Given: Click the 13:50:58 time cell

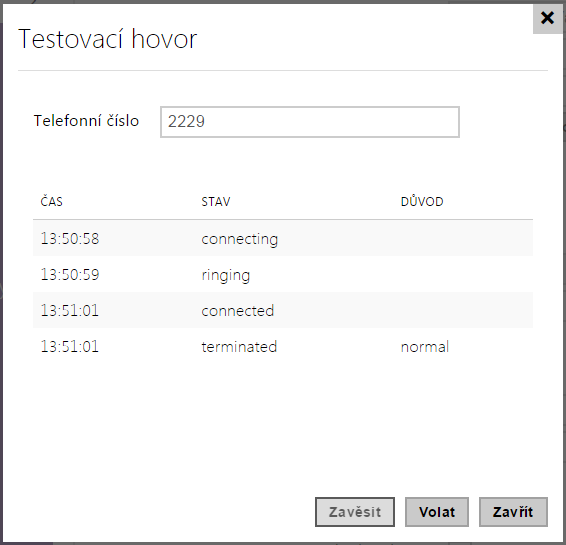Looking at the screenshot, I should pyautogui.click(x=70, y=239).
